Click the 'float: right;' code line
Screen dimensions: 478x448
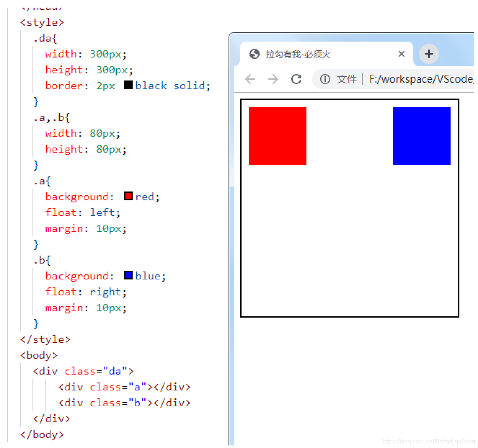(x=86, y=292)
